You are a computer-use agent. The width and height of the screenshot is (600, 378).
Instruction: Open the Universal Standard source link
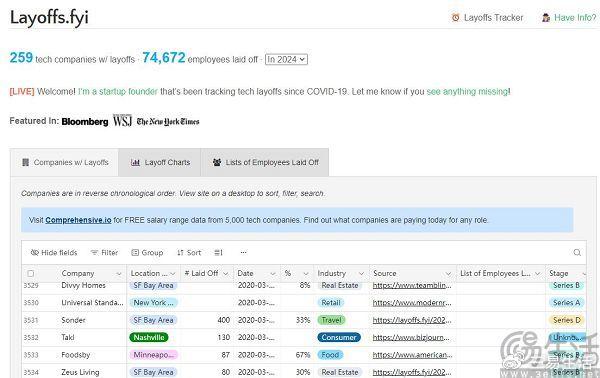click(412, 303)
